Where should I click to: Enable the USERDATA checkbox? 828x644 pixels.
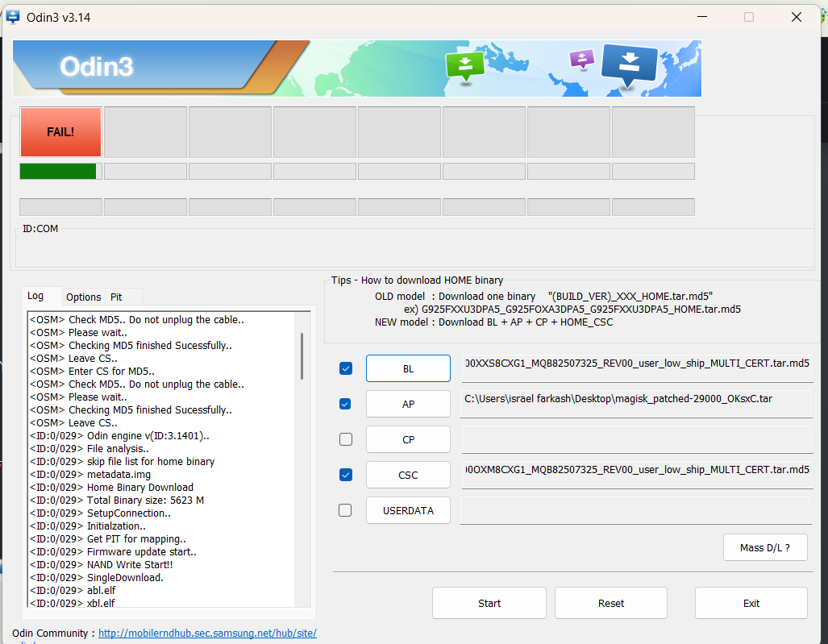point(345,510)
